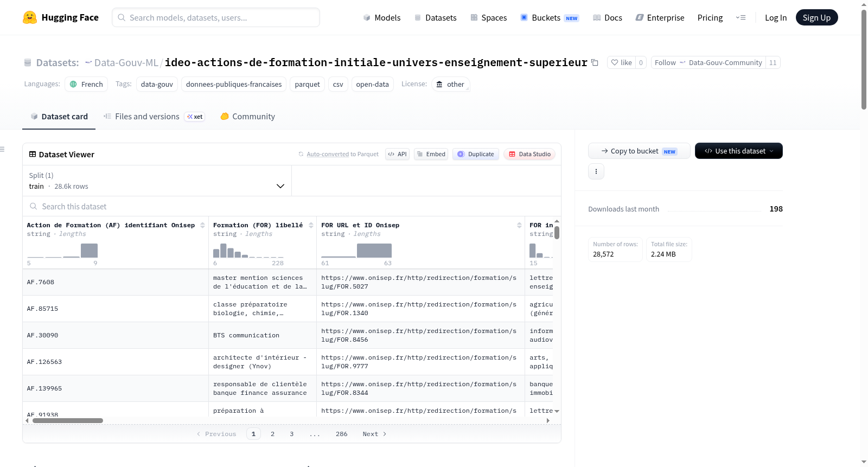The image size is (868, 467).
Task: Click Next page in pagination
Action: (x=374, y=434)
